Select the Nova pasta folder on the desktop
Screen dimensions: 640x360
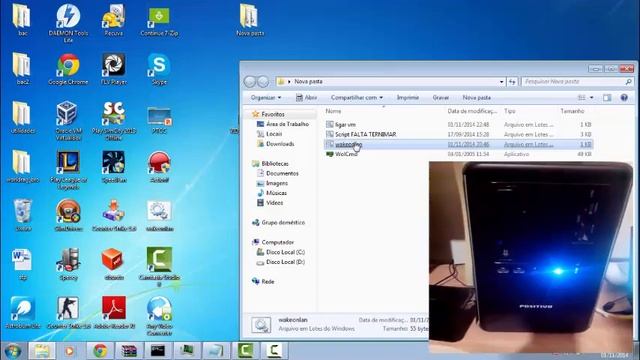(249, 20)
